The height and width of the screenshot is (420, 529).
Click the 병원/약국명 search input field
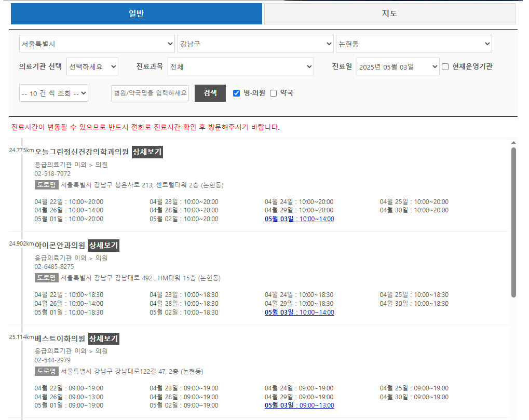150,93
